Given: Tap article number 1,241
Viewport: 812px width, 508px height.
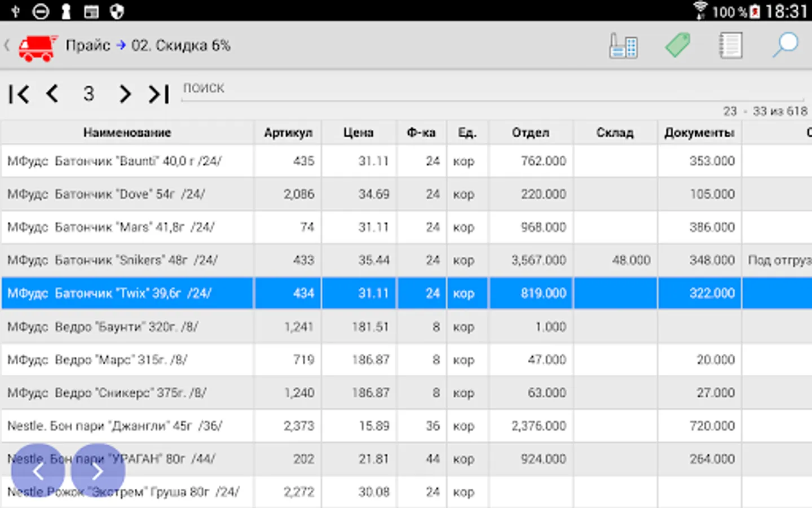Looking at the screenshot, I should [299, 327].
